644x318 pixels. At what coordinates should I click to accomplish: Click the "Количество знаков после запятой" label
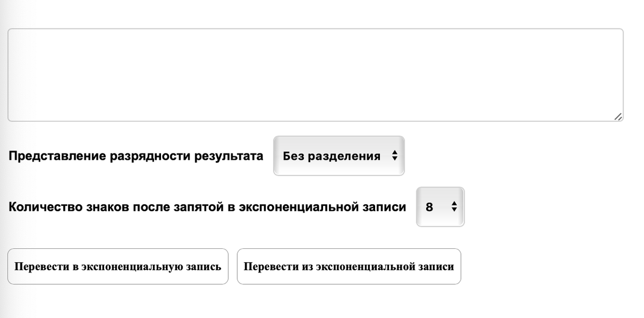point(207,206)
